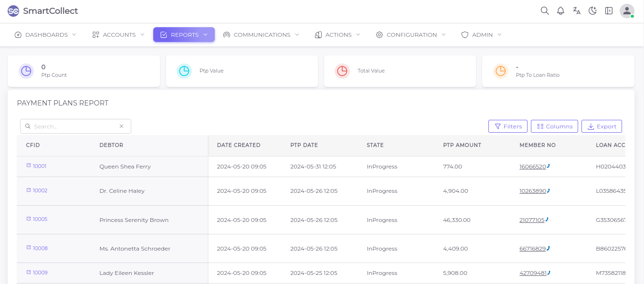Click the Export button

[x=602, y=126]
